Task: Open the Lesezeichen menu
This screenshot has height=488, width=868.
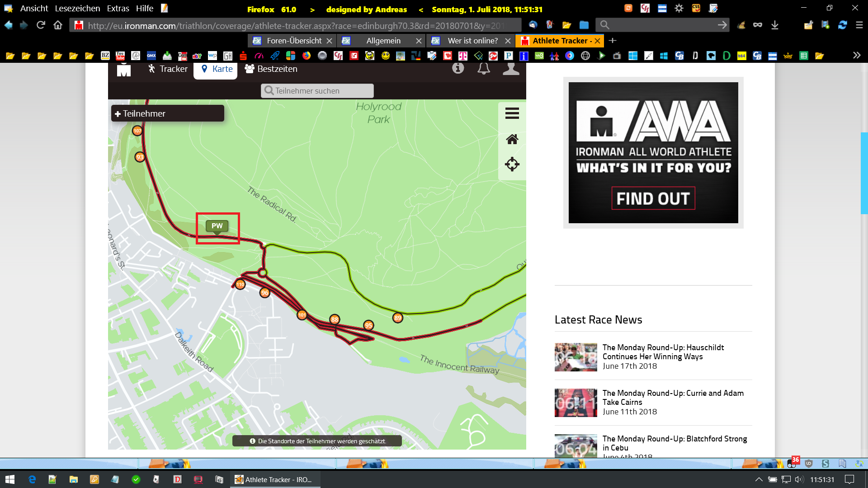Action: point(77,9)
